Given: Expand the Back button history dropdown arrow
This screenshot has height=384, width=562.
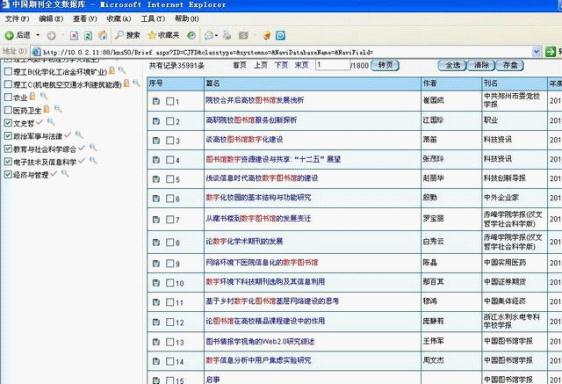Looking at the screenshot, I should coord(38,35).
